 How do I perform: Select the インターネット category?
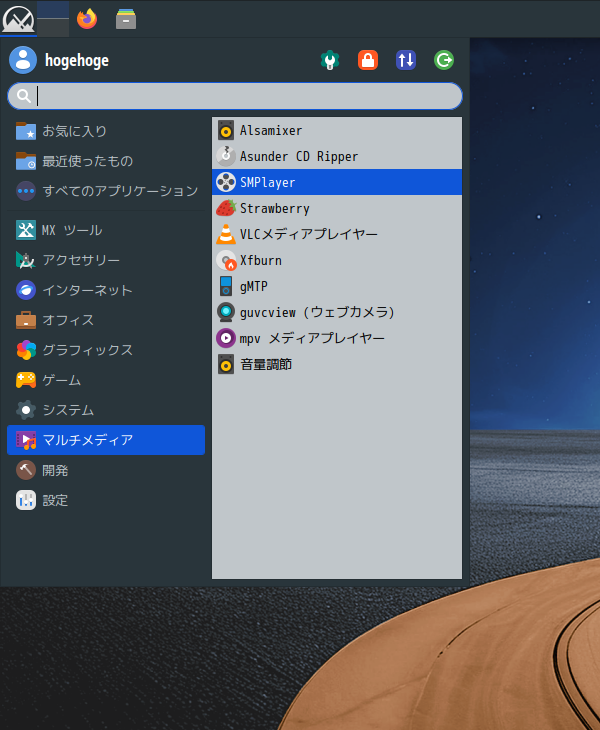[106, 290]
